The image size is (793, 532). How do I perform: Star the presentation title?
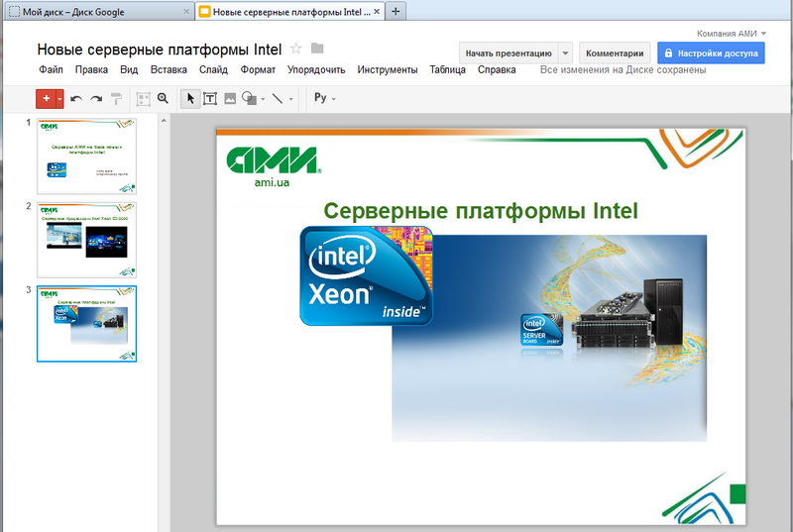(x=295, y=49)
